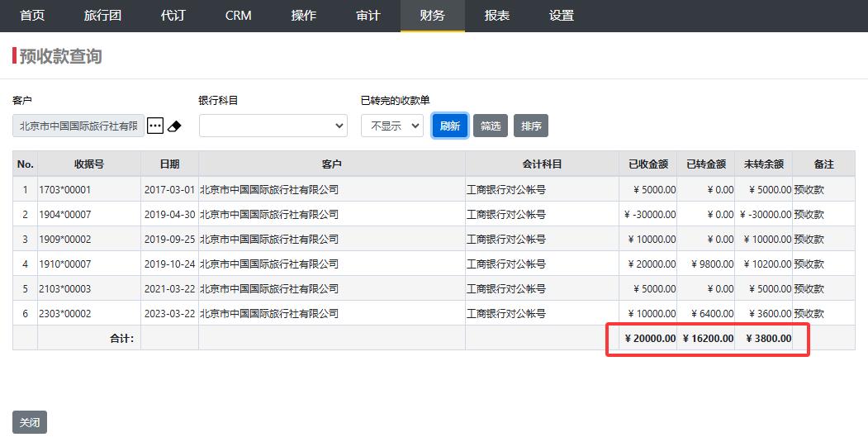The height and width of the screenshot is (442, 868).
Task: Switch to the CRM menu
Action: click(x=238, y=16)
